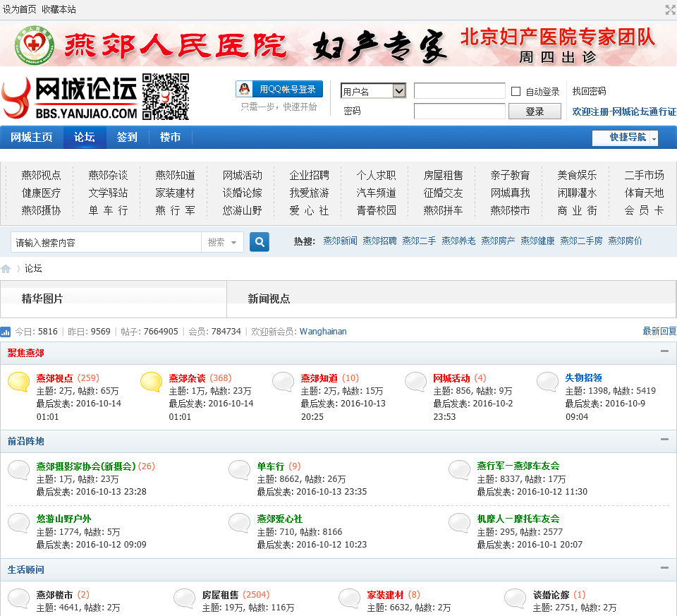Click the 最新回复 link
This screenshot has width=677, height=616.
(x=659, y=332)
